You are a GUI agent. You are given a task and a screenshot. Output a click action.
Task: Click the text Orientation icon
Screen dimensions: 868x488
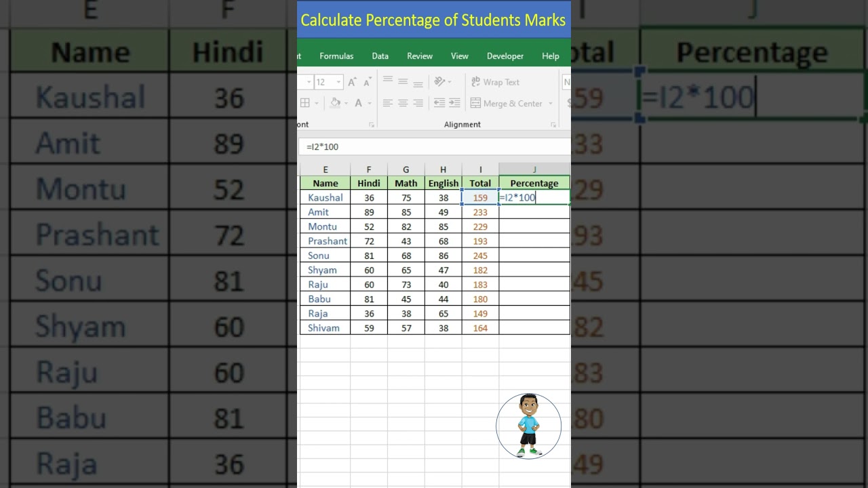coord(439,81)
